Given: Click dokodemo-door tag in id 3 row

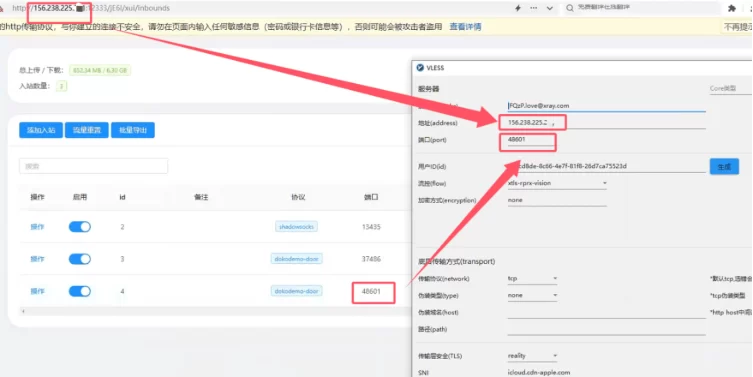Looking at the screenshot, I should tap(296, 259).
